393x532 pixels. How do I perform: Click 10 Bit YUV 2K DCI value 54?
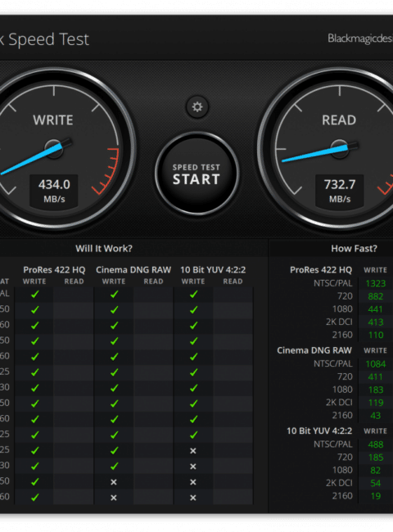376,483
